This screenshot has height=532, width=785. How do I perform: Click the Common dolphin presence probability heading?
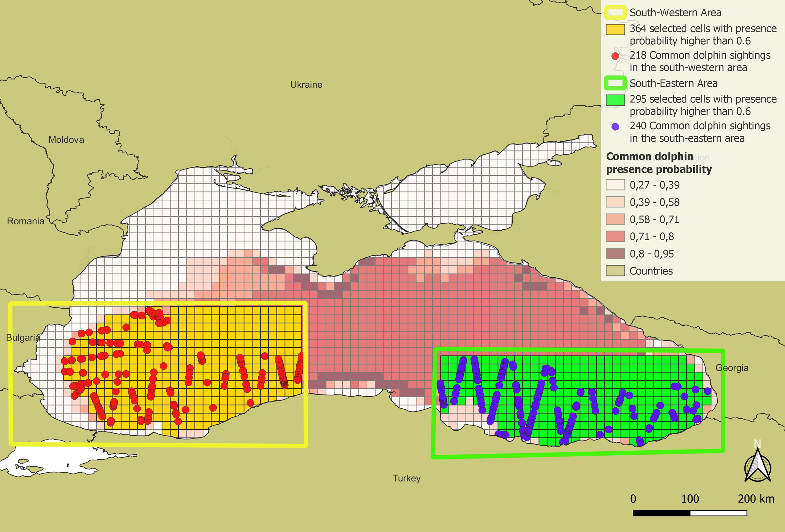click(658, 163)
